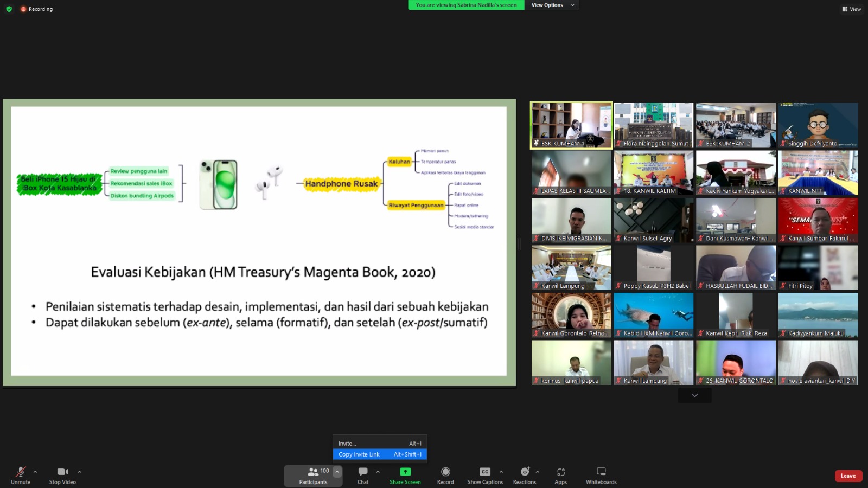Click 'Beli iPhone 15 Hijau' node in slide
The image size is (868, 488).
59,183
